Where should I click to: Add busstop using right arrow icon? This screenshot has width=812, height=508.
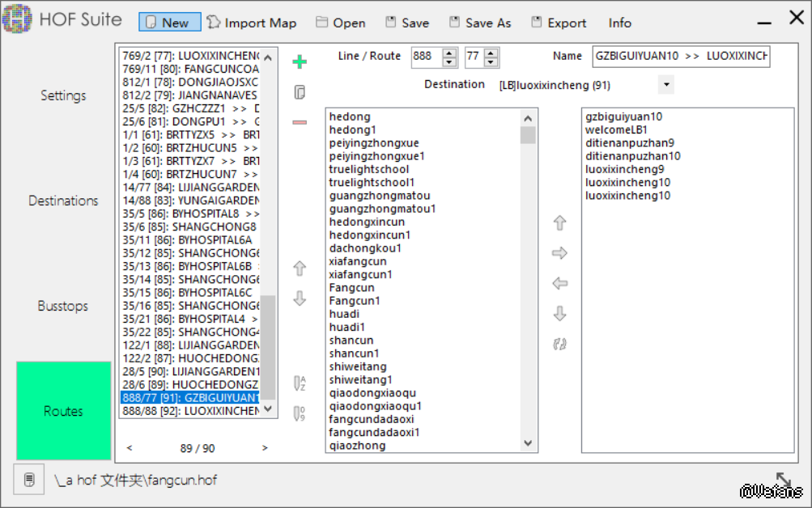[x=559, y=253]
